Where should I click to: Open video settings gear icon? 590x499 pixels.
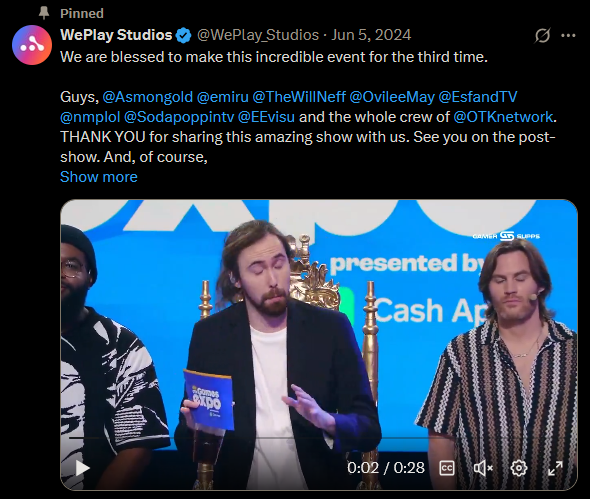coord(519,468)
